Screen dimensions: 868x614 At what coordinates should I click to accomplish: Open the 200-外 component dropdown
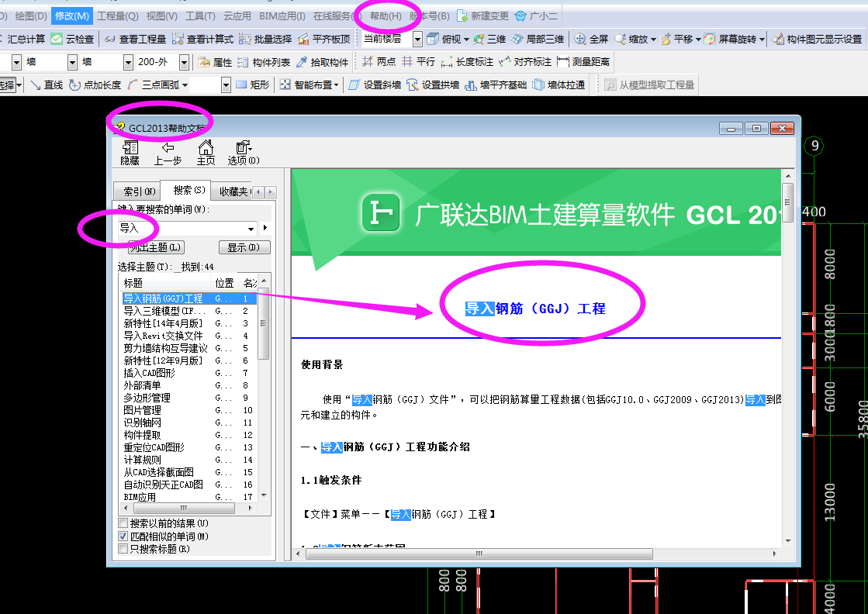pyautogui.click(x=185, y=62)
